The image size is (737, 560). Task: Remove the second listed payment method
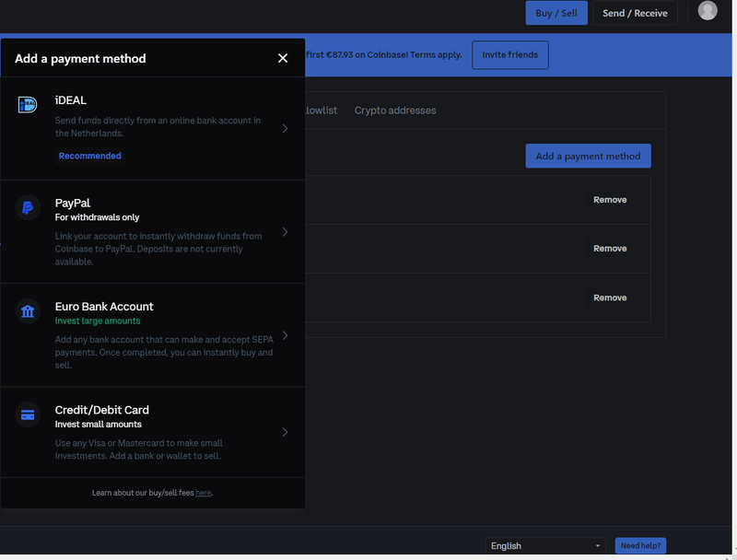point(610,249)
